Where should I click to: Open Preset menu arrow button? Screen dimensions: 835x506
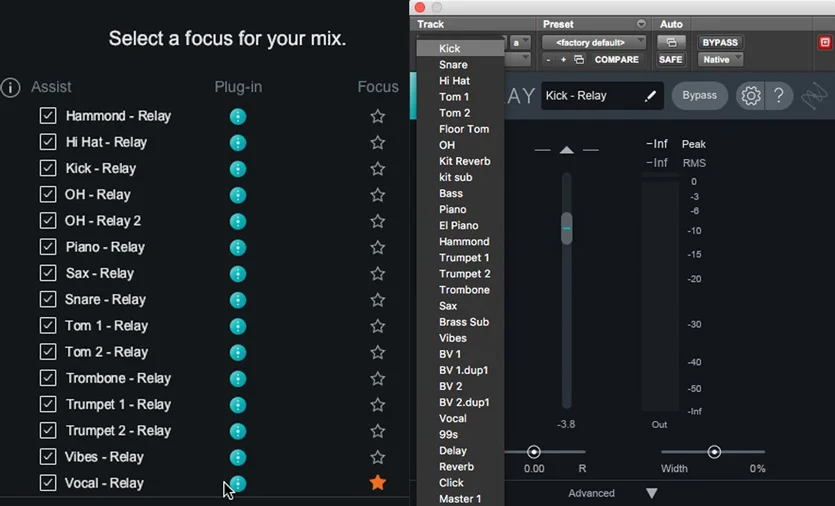click(641, 24)
